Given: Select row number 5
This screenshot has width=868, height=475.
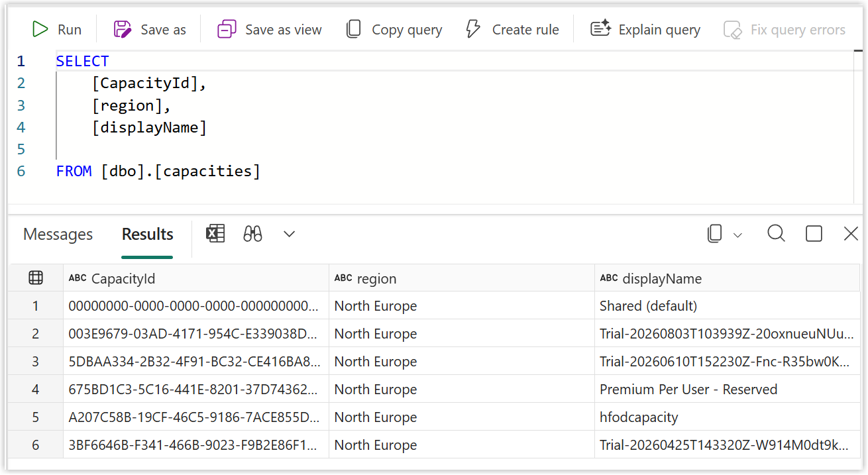Looking at the screenshot, I should pos(36,417).
